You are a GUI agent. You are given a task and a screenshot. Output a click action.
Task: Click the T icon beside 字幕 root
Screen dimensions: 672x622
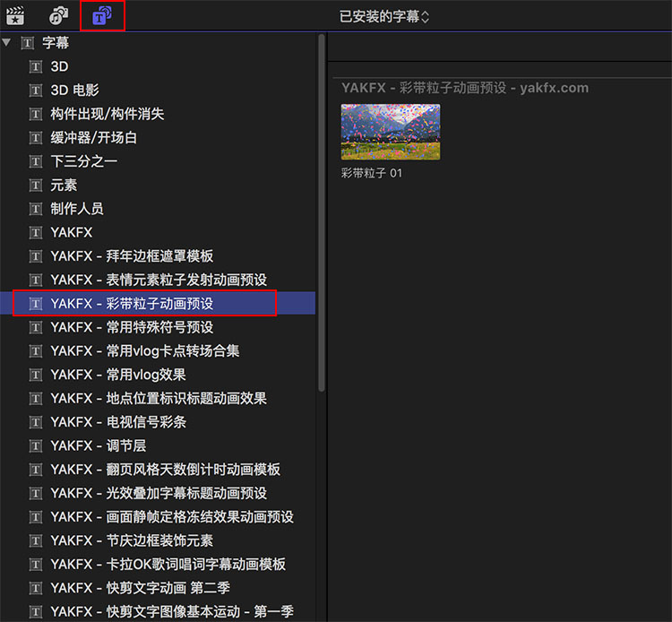click(x=28, y=43)
